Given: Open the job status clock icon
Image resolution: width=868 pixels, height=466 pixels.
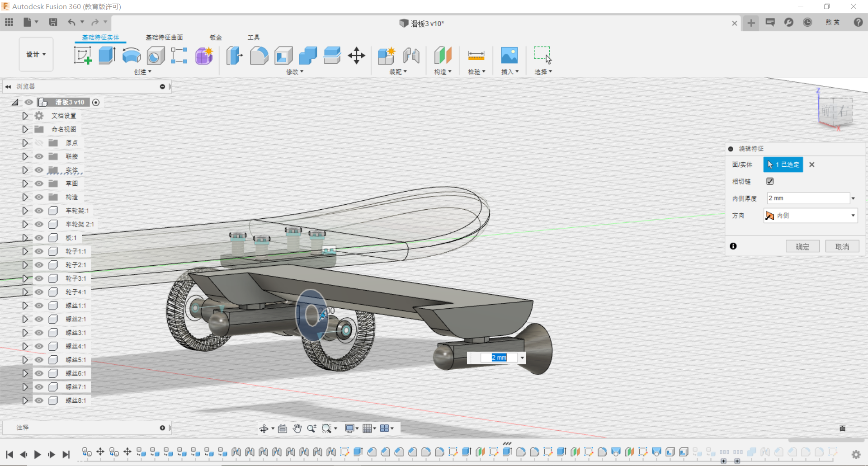Looking at the screenshot, I should click(807, 22).
